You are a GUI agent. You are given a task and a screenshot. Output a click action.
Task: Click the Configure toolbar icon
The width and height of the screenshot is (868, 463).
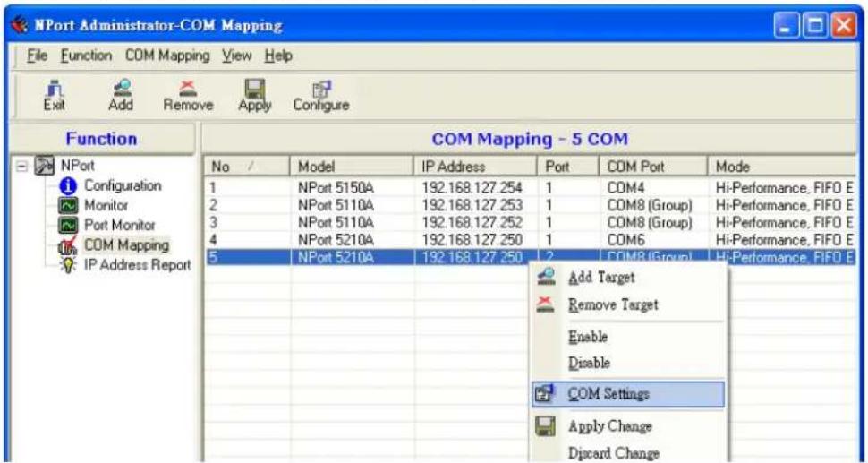coord(321,89)
